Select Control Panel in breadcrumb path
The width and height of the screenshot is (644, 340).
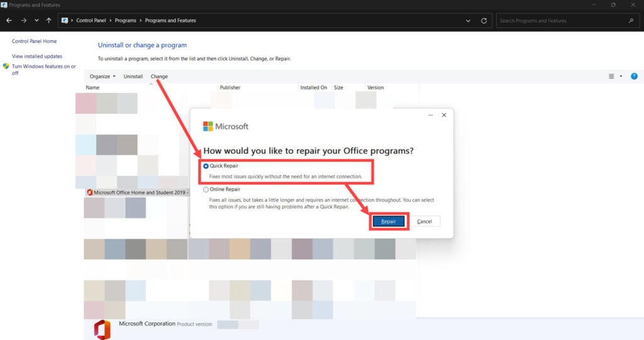91,21
